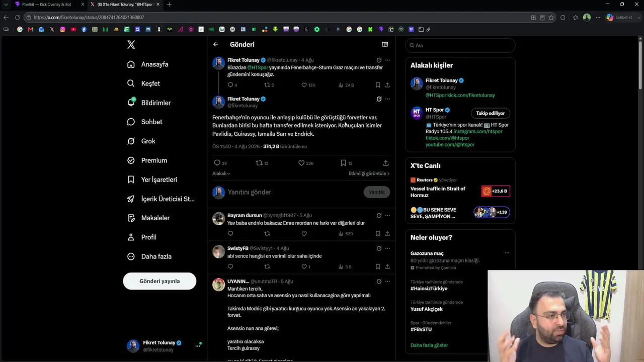The width and height of the screenshot is (644, 362).
Task: Click the Gönderi yayınla button
Action: coord(159,281)
